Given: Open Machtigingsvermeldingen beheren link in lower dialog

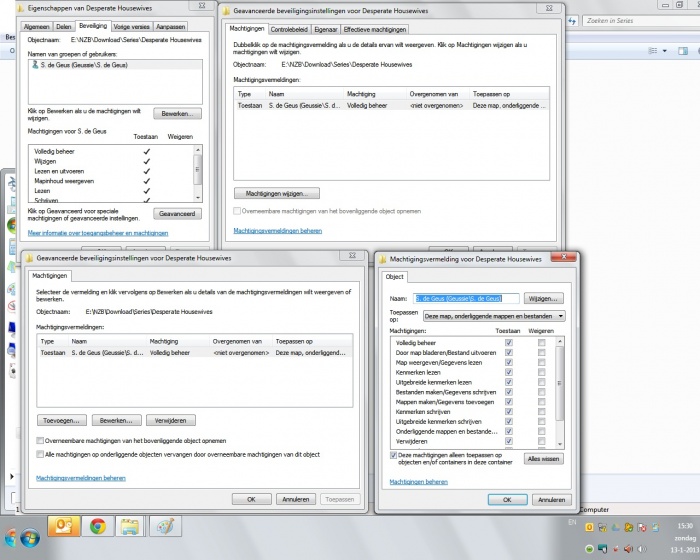Looking at the screenshot, I should [x=80, y=478].
